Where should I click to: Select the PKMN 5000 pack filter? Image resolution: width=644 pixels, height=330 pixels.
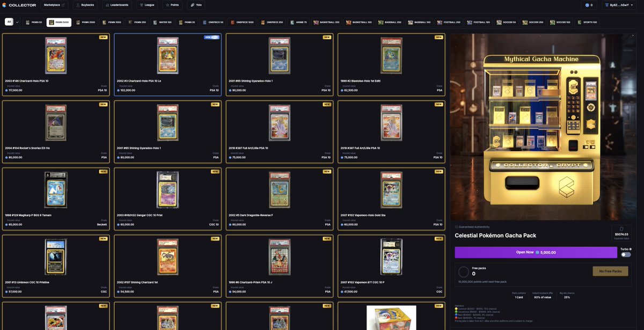pos(59,22)
